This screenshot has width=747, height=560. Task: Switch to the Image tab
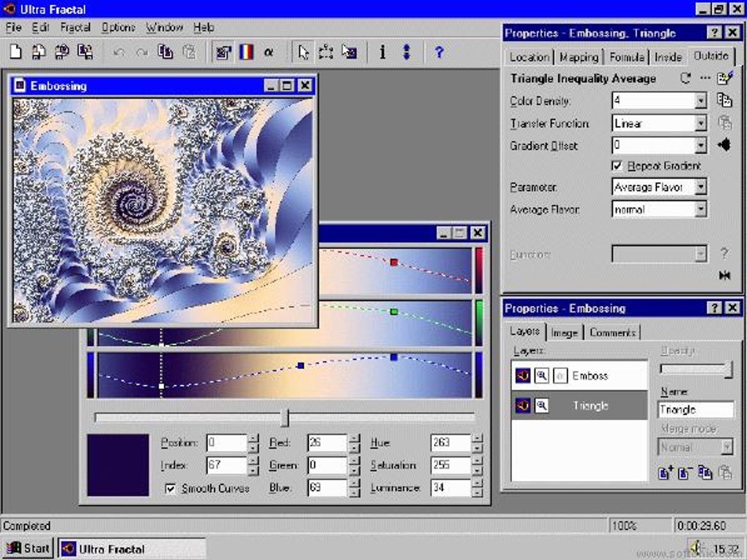pyautogui.click(x=565, y=332)
